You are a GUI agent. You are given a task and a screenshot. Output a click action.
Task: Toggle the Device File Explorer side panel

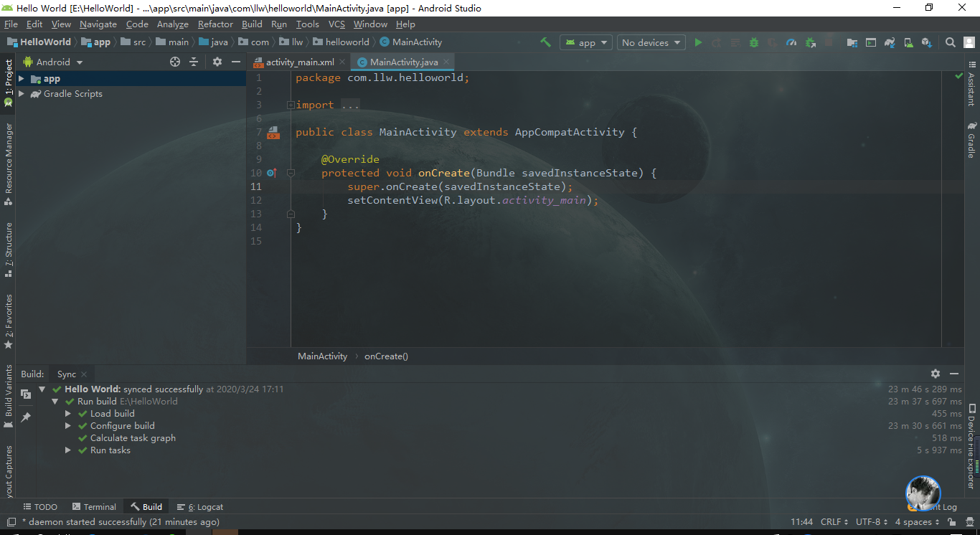(x=971, y=445)
